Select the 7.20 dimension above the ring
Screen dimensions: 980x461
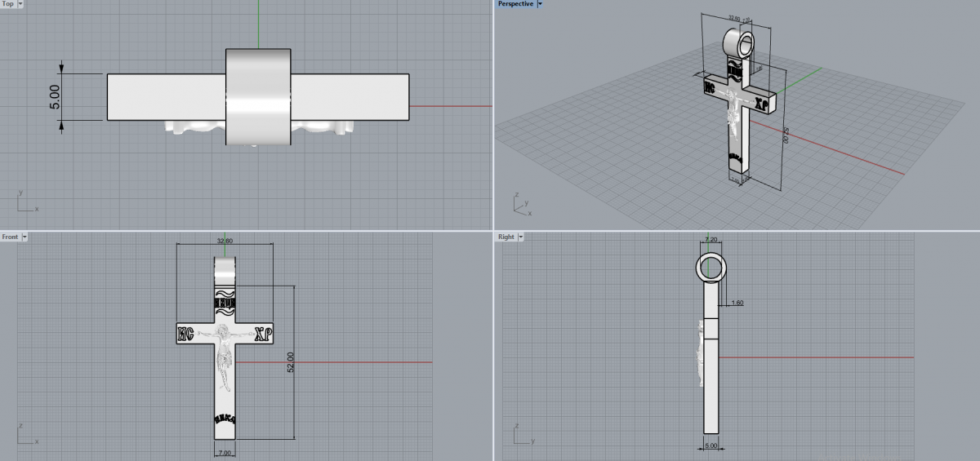710,240
